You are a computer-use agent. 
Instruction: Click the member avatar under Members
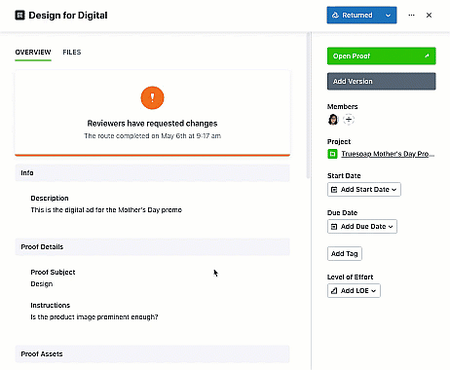click(x=333, y=119)
